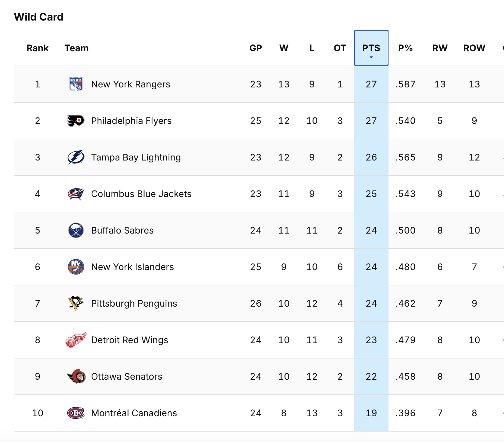Viewport: 504px width, 442px height.
Task: Open Montréal Canadiens team link
Action: pos(134,413)
